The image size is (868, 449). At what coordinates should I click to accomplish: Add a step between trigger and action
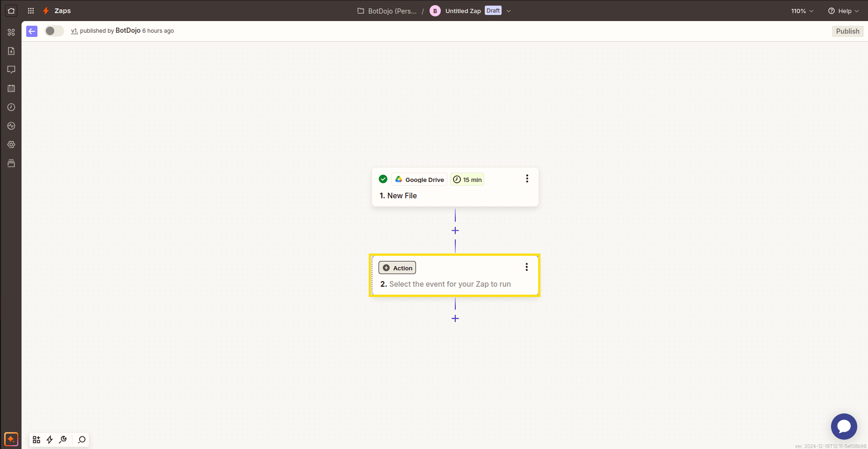(455, 231)
